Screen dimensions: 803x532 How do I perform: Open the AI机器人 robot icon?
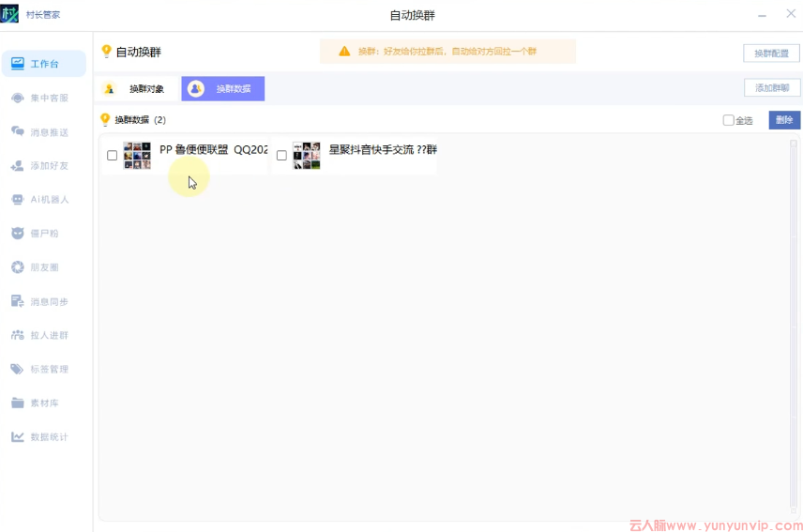pos(18,200)
